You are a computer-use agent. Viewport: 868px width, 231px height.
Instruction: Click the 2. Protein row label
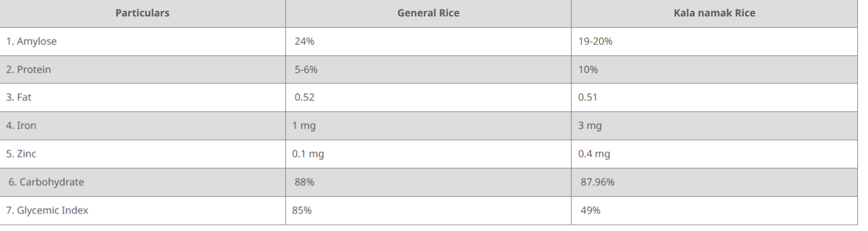(29, 70)
